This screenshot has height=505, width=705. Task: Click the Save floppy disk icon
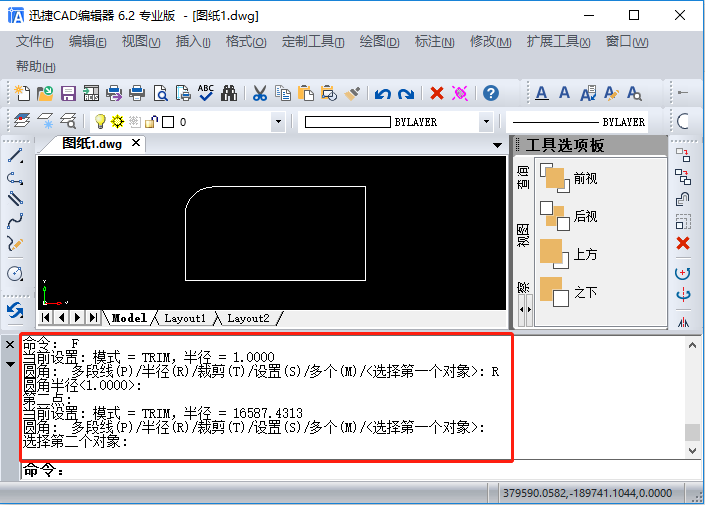68,93
